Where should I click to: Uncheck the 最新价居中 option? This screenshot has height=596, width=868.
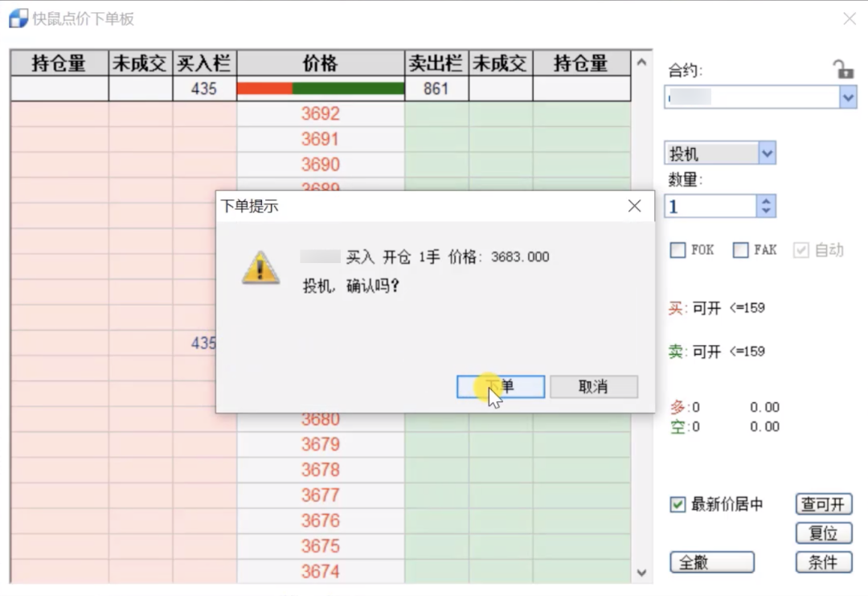677,504
